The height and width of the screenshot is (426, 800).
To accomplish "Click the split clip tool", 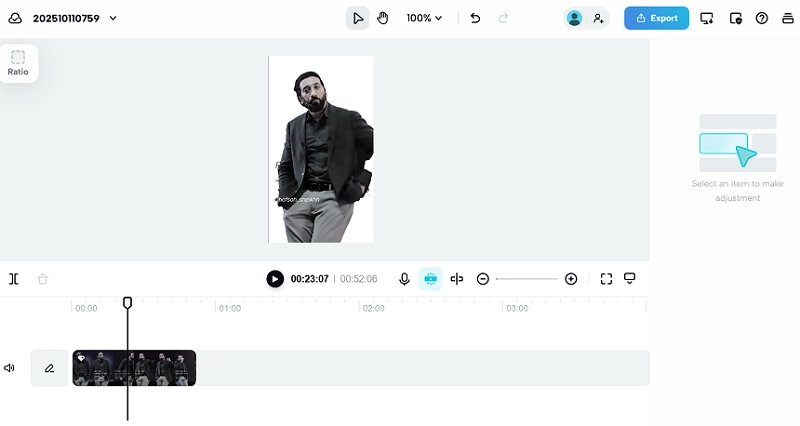I will (x=14, y=279).
